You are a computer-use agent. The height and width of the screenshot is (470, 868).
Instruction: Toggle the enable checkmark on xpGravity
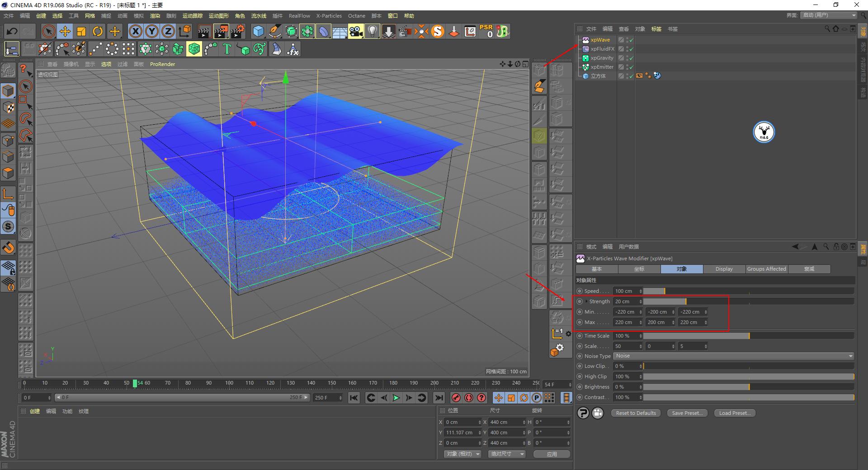click(631, 58)
